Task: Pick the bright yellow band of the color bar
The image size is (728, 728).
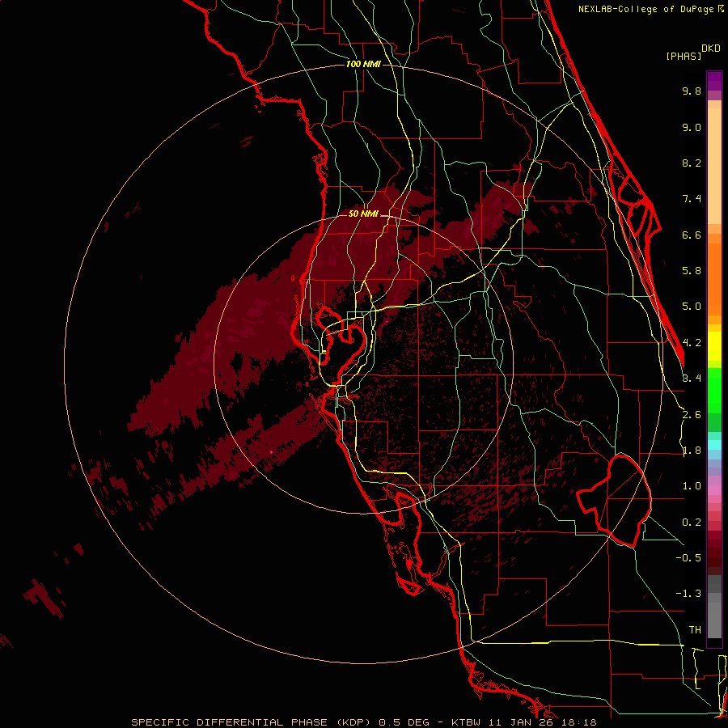Action: tap(714, 346)
